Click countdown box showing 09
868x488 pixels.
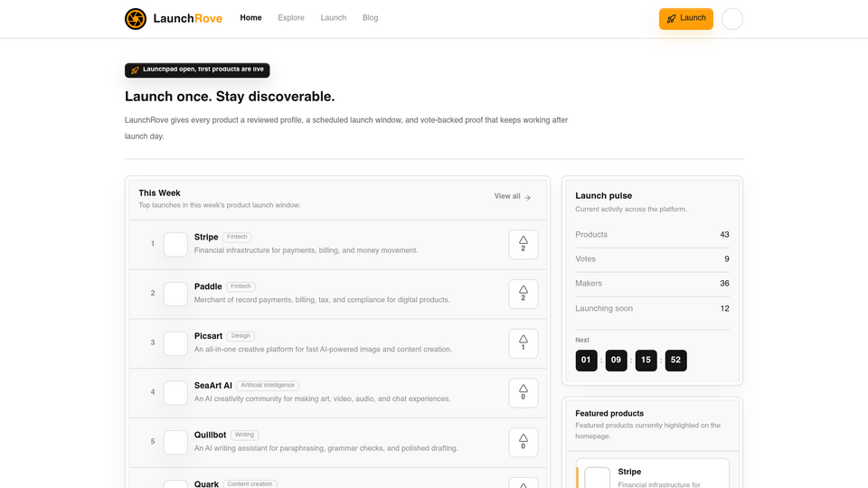(616, 361)
